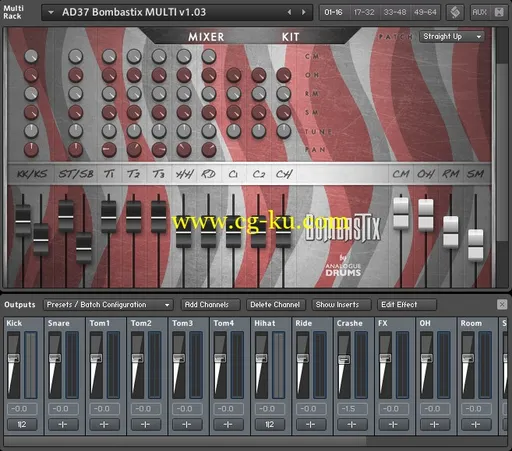Click the T1 pan knob
The width and height of the screenshot is (512, 451).
pyautogui.click(x=109, y=150)
